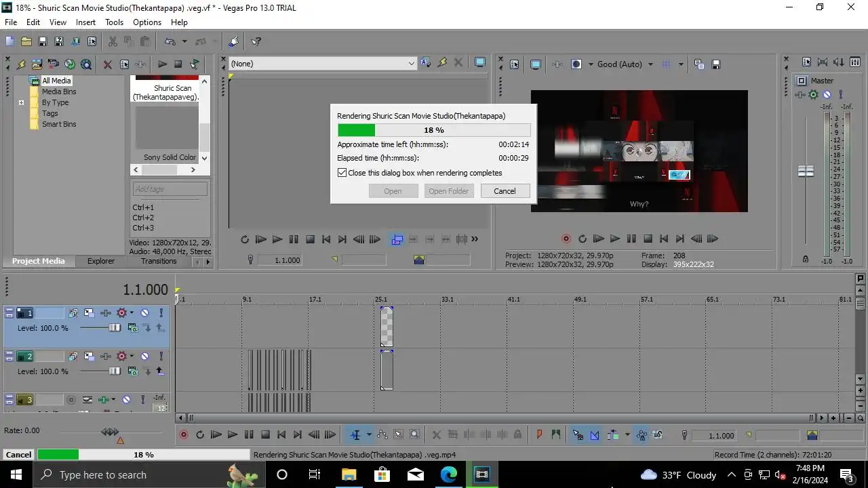Image resolution: width=868 pixels, height=488 pixels.
Task: Toggle Automatic Crossfades in timeline toolbar
Action: 595,435
